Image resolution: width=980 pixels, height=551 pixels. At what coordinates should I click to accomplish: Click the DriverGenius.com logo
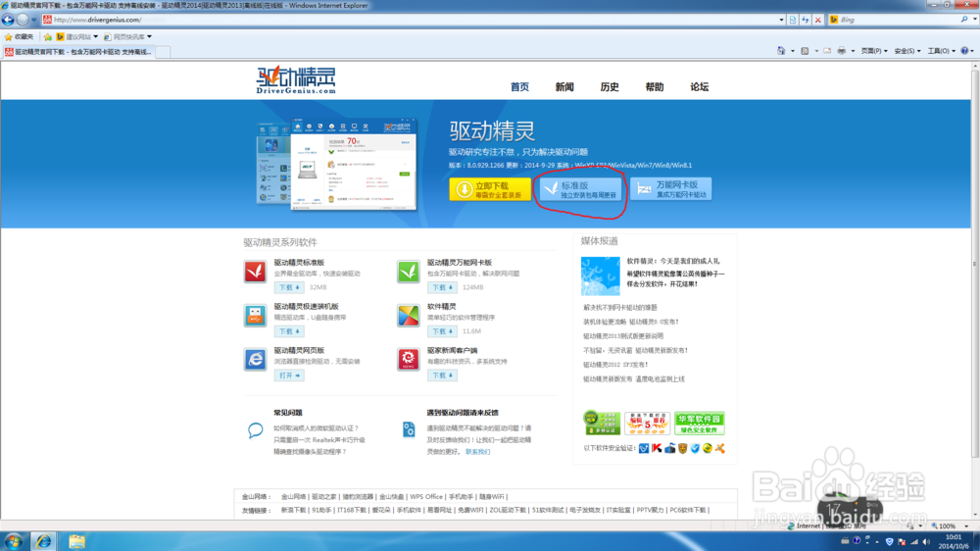[x=296, y=80]
